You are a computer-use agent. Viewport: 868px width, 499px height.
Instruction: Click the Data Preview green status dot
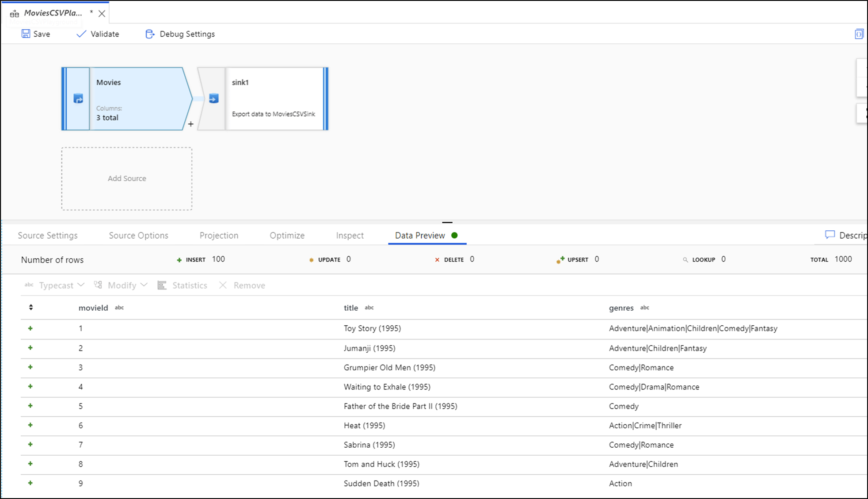pyautogui.click(x=455, y=235)
